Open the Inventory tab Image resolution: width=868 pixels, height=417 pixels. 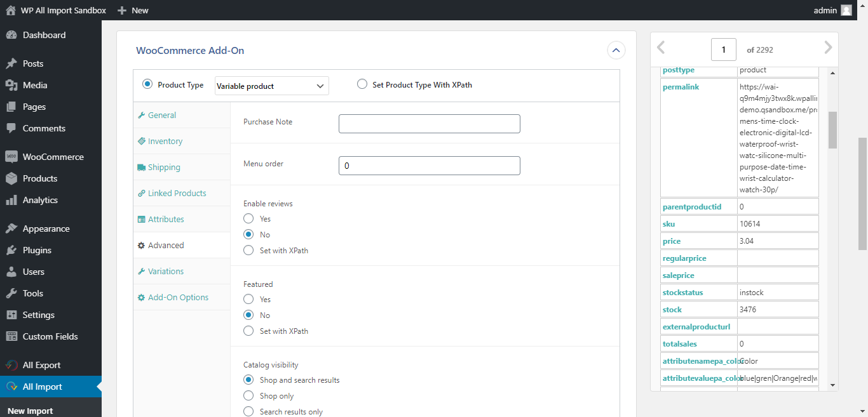(182, 142)
